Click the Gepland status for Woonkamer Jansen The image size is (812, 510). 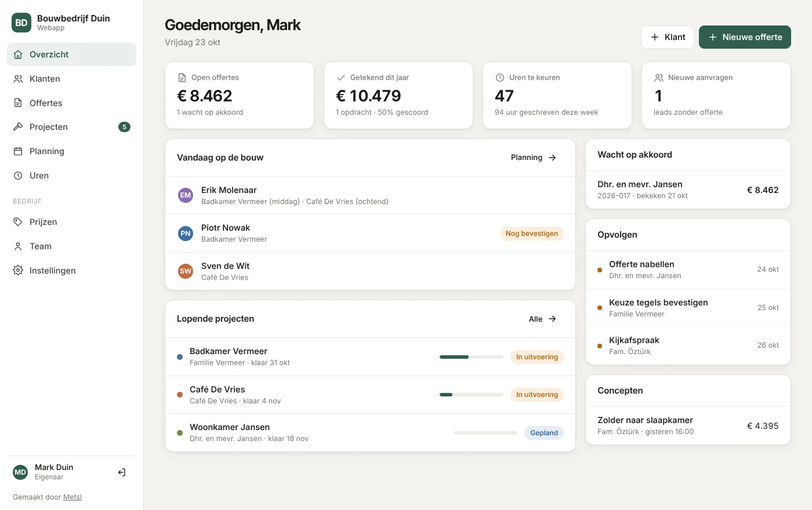(x=544, y=433)
